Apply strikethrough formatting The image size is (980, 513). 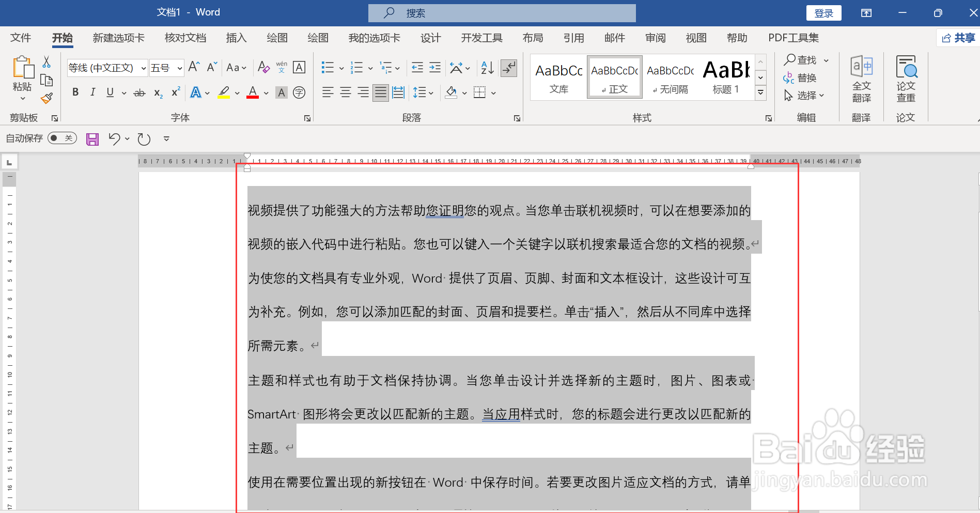tap(139, 93)
